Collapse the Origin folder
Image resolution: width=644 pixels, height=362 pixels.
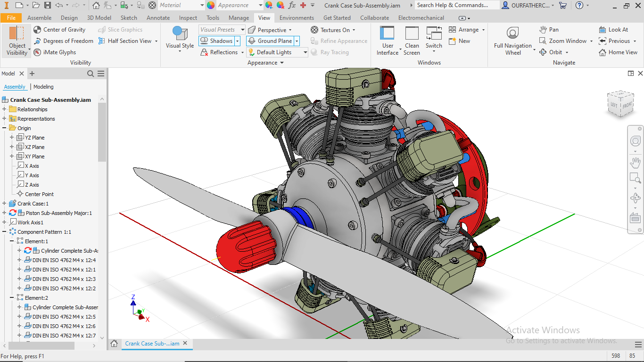point(4,128)
